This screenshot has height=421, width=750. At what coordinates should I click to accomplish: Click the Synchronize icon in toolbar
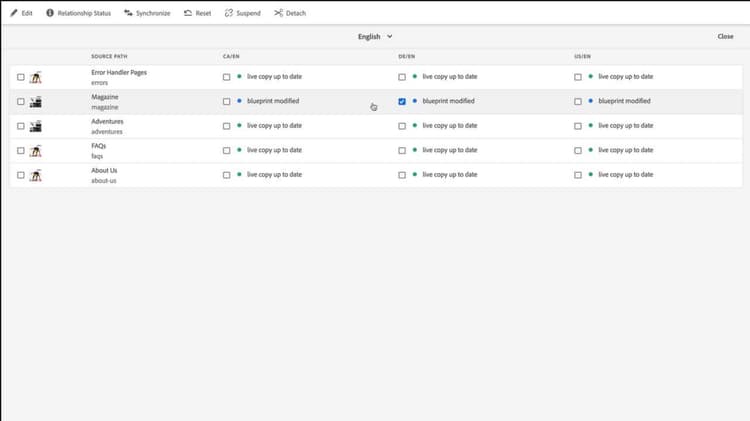128,13
